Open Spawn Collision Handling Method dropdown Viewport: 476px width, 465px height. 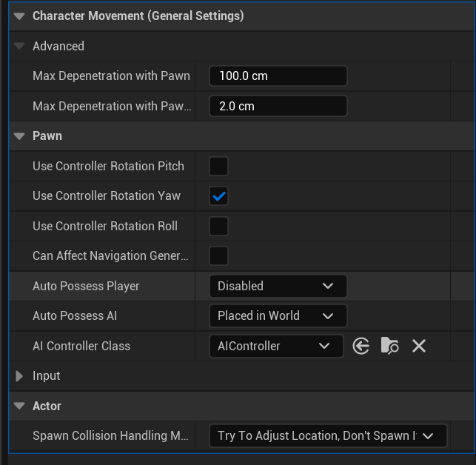328,436
